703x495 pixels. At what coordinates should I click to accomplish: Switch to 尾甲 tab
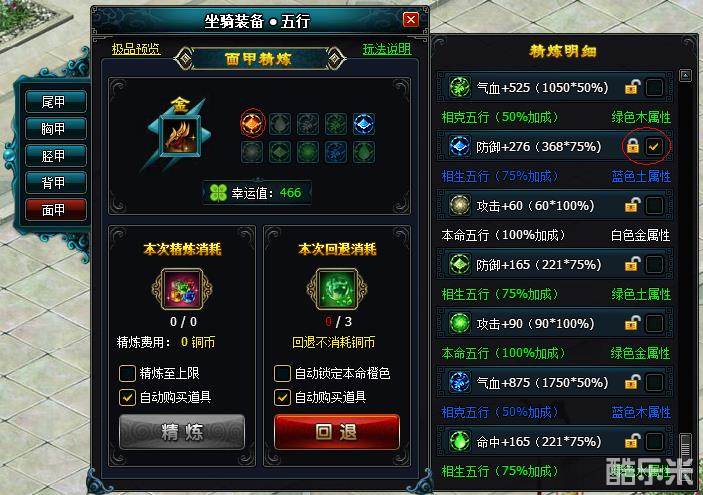tap(56, 101)
